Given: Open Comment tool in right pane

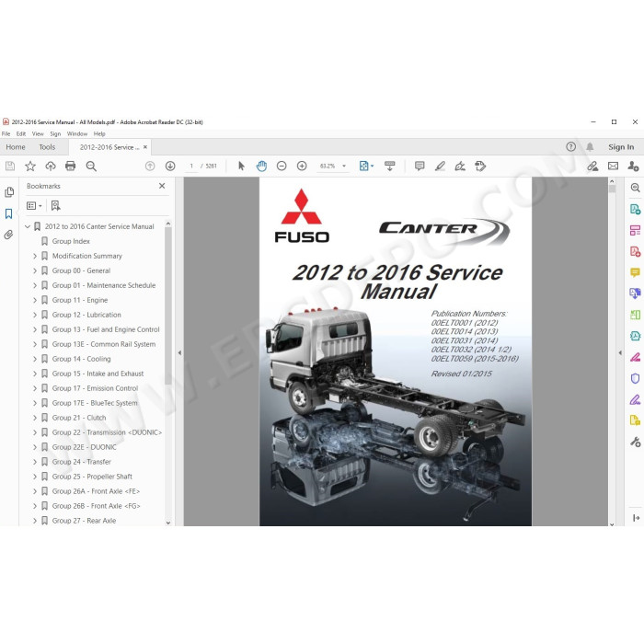Looking at the screenshot, I should tap(635, 272).
